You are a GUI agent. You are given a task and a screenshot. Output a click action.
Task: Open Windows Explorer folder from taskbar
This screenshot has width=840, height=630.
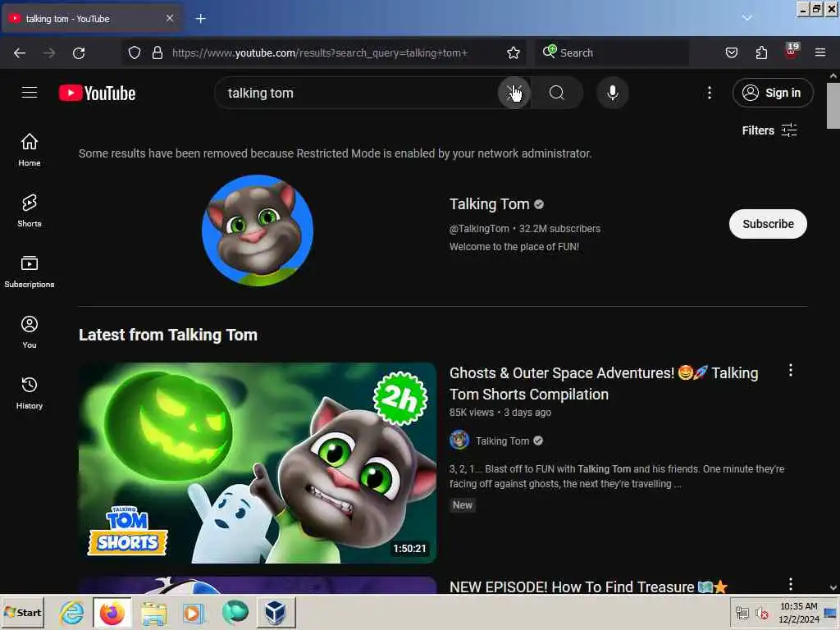coord(153,612)
